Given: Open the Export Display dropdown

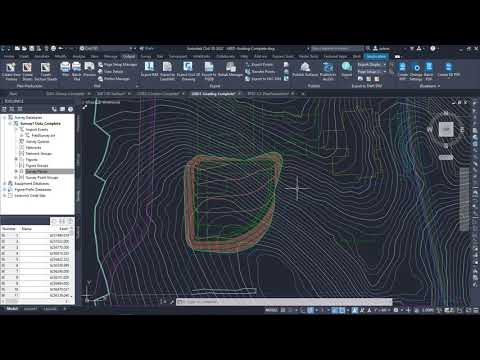Looking at the screenshot, I should (372, 64).
